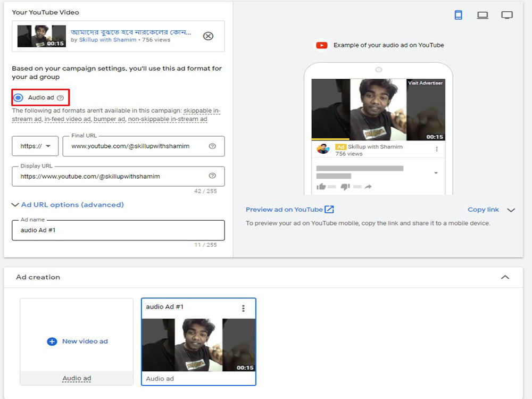Image resolution: width=532 pixels, height=399 pixels.
Task: Expand the Copy link chevron
Action: 511,210
